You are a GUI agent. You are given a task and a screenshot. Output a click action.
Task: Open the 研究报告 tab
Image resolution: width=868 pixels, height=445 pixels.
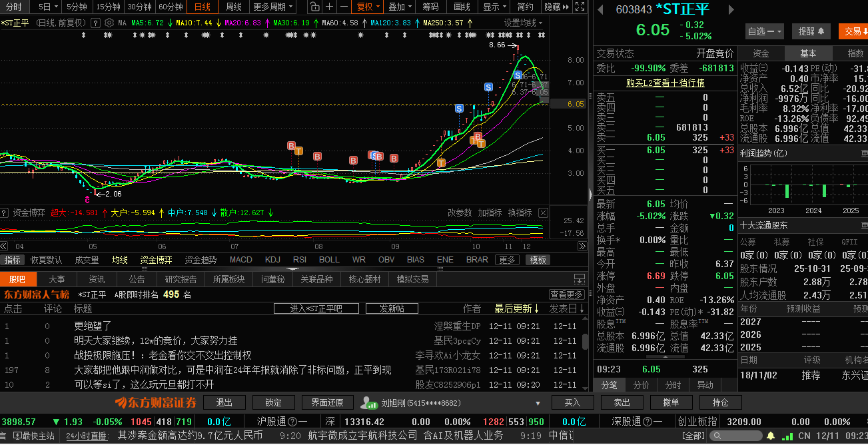tap(181, 279)
